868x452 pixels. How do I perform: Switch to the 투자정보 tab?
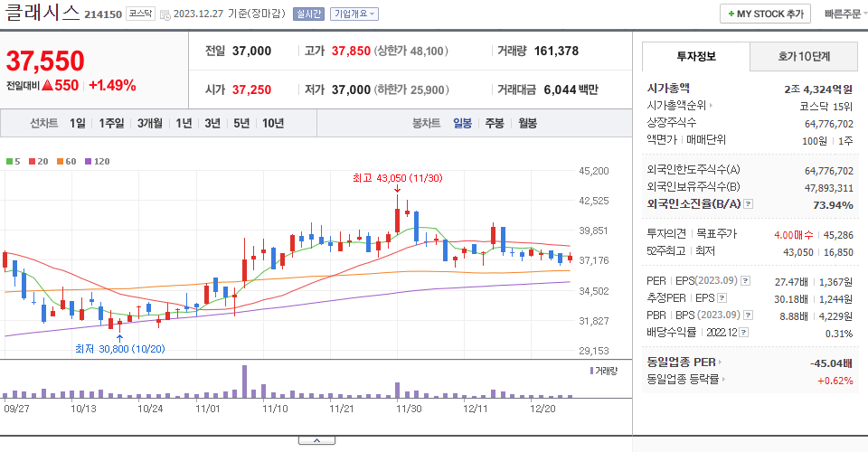coord(696,56)
